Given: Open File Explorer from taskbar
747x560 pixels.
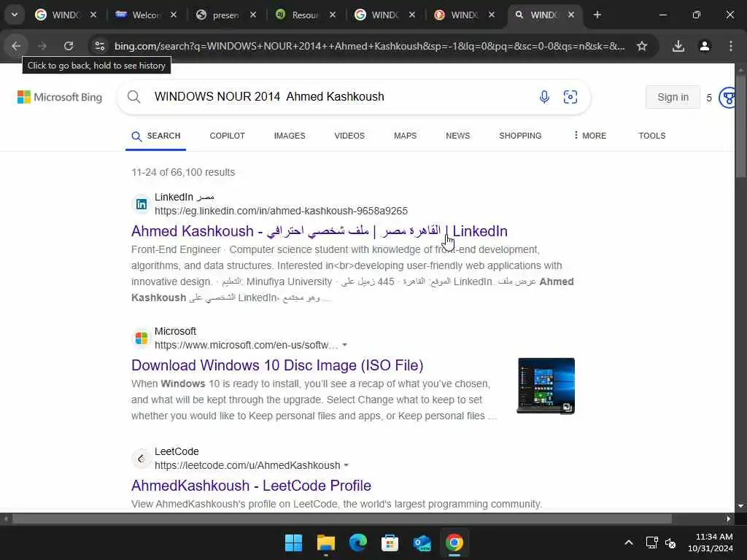Looking at the screenshot, I should click(x=326, y=542).
